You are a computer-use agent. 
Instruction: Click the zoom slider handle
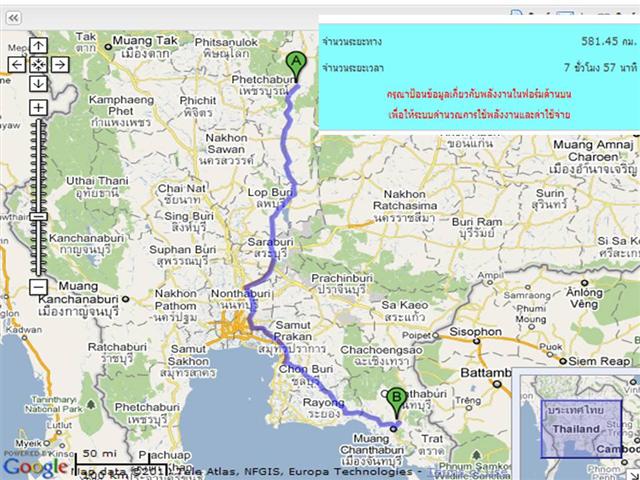tap(37, 216)
